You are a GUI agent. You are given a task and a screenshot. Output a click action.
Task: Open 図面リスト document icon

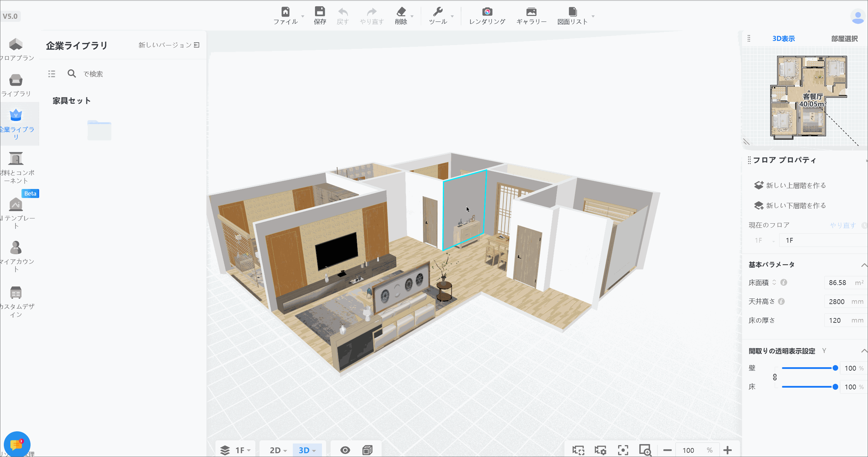click(x=573, y=12)
